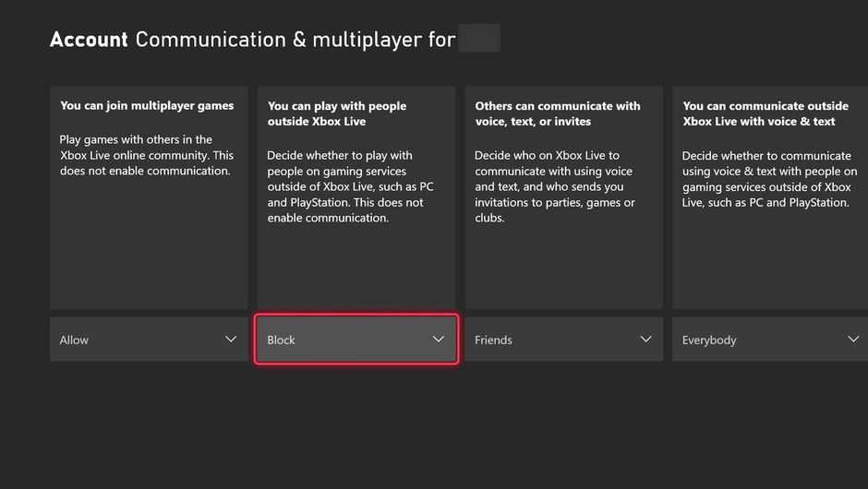Click the "You can communicate outside Xbox Live" title
The image size is (868, 489).
(766, 113)
